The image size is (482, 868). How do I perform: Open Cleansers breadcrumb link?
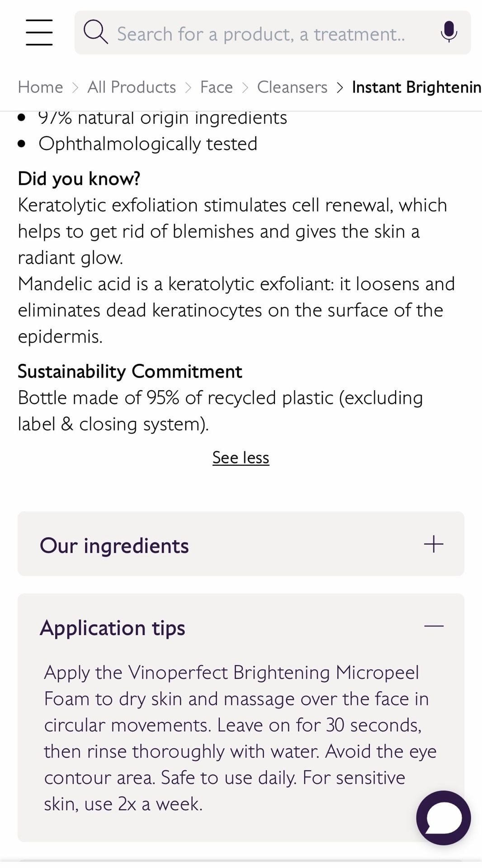pyautogui.click(x=292, y=87)
